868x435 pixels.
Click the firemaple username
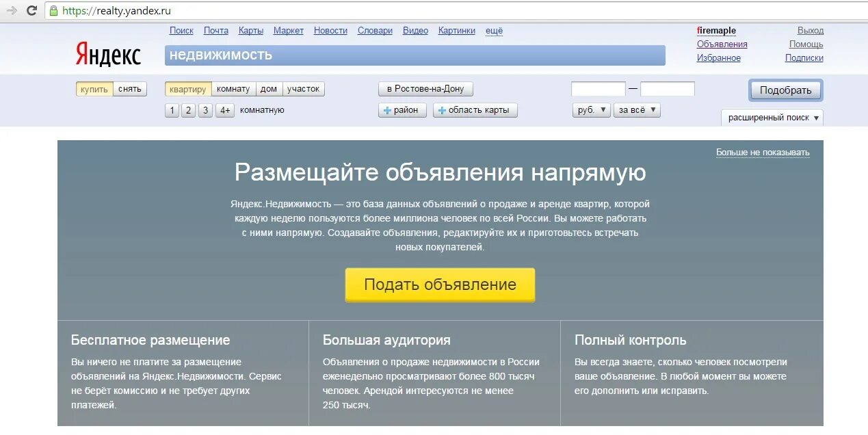pyautogui.click(x=716, y=31)
